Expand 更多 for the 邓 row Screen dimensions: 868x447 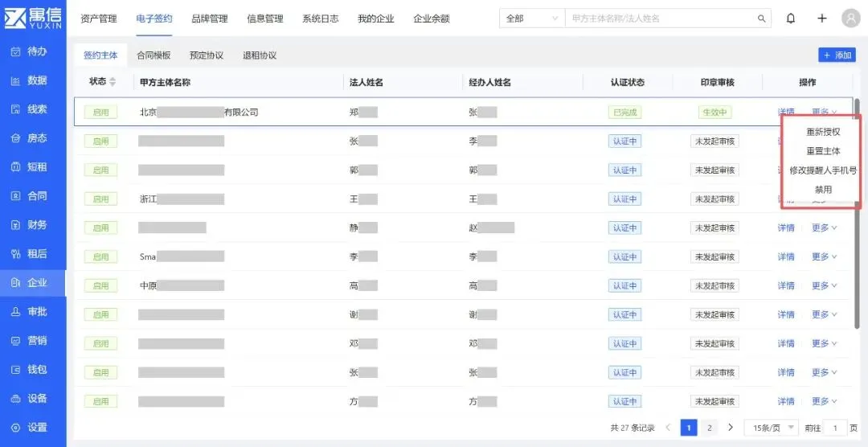(825, 343)
